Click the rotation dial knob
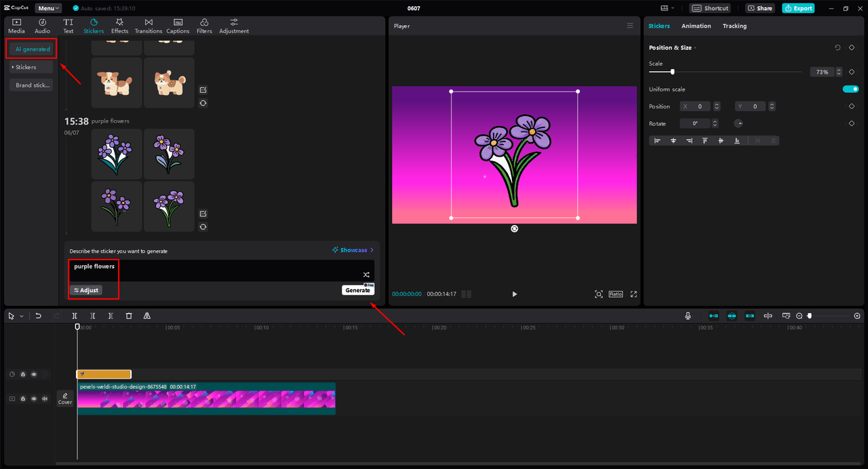 tap(738, 123)
